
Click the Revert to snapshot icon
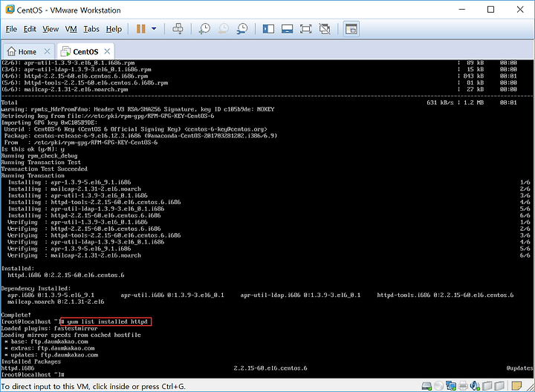224,29
